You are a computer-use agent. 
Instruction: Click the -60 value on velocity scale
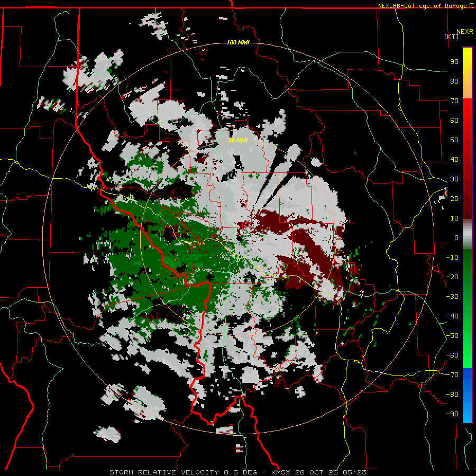point(452,355)
